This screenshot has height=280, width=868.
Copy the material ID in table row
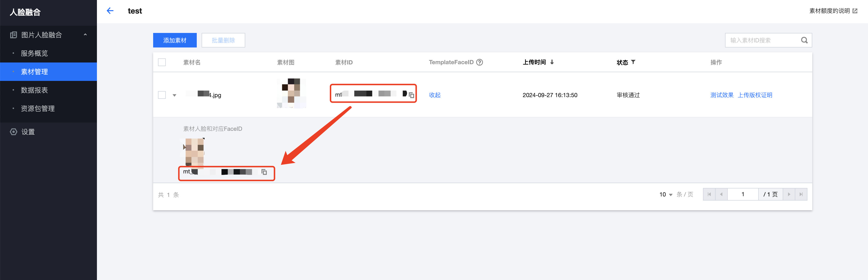(x=411, y=95)
